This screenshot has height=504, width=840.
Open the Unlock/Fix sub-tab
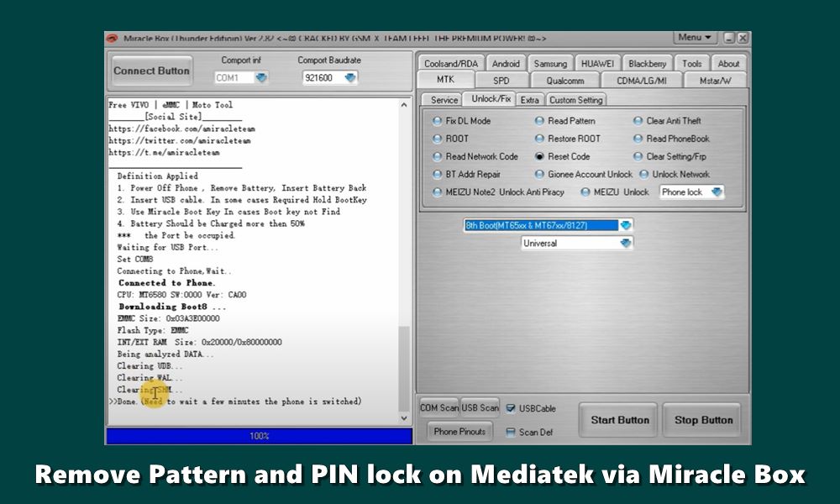tap(491, 99)
